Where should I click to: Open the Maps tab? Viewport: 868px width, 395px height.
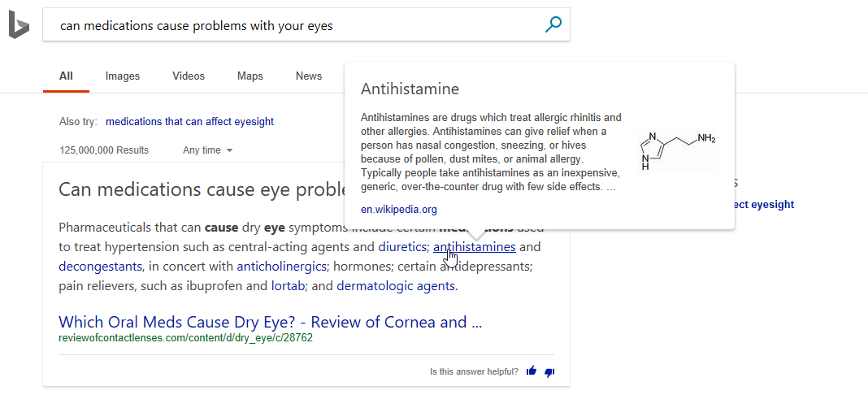(250, 76)
